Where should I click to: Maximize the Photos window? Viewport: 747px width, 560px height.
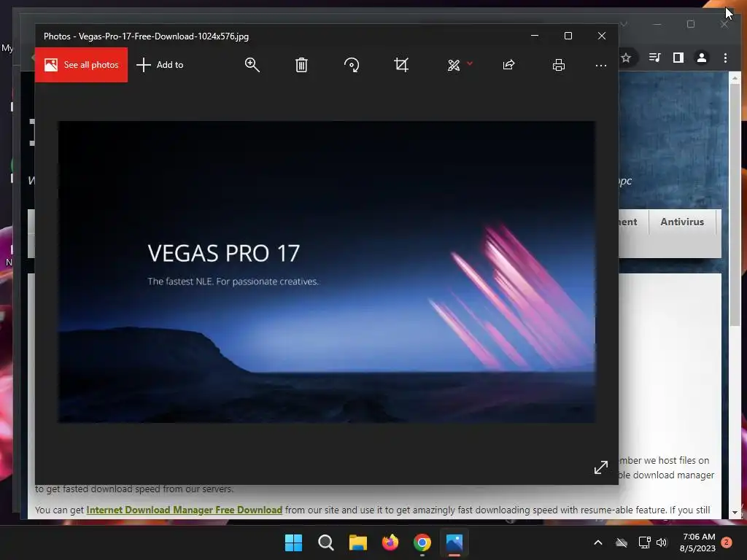click(x=568, y=36)
